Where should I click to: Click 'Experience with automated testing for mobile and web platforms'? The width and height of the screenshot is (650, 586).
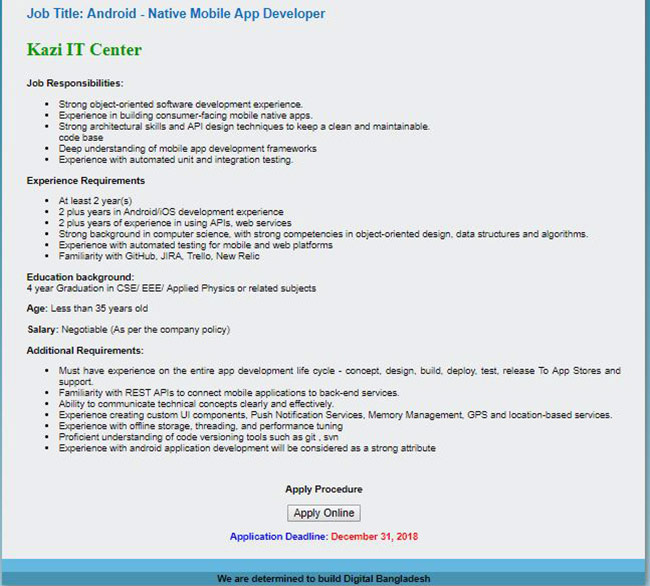click(x=196, y=245)
